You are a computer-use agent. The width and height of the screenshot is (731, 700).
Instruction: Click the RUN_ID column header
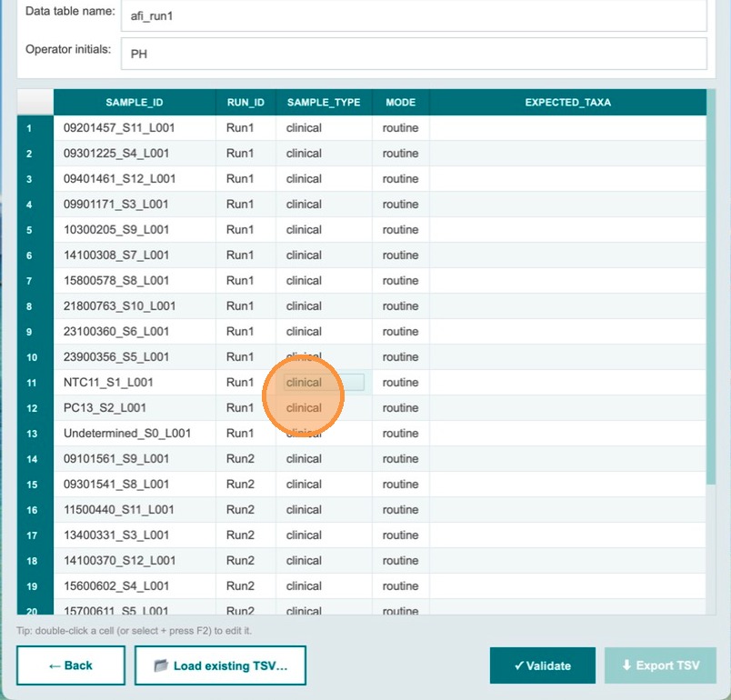[245, 103]
